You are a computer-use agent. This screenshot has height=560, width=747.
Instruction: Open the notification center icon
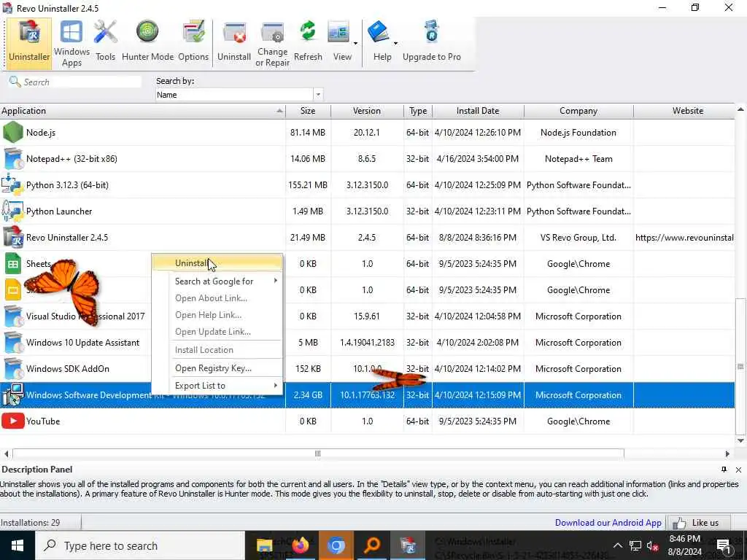point(724,545)
